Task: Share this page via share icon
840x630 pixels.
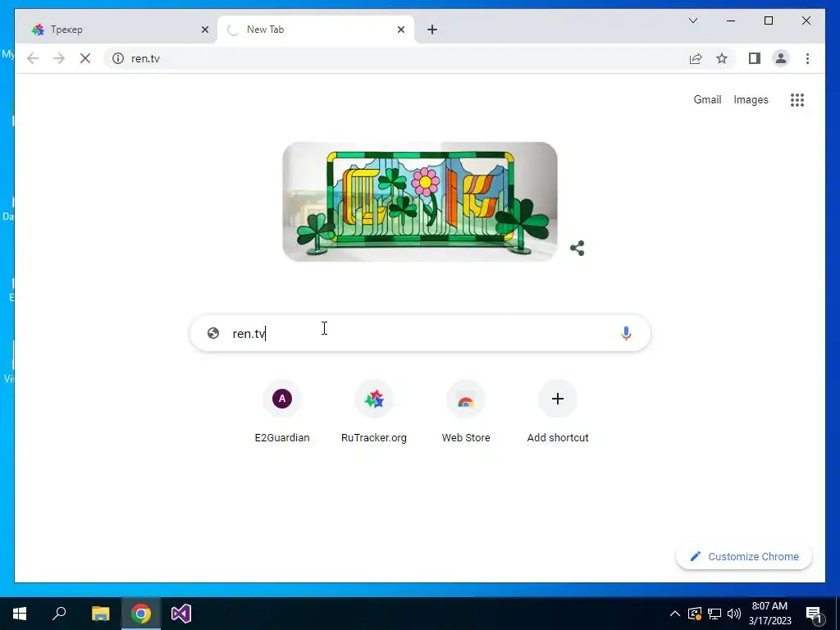Action: click(696, 58)
